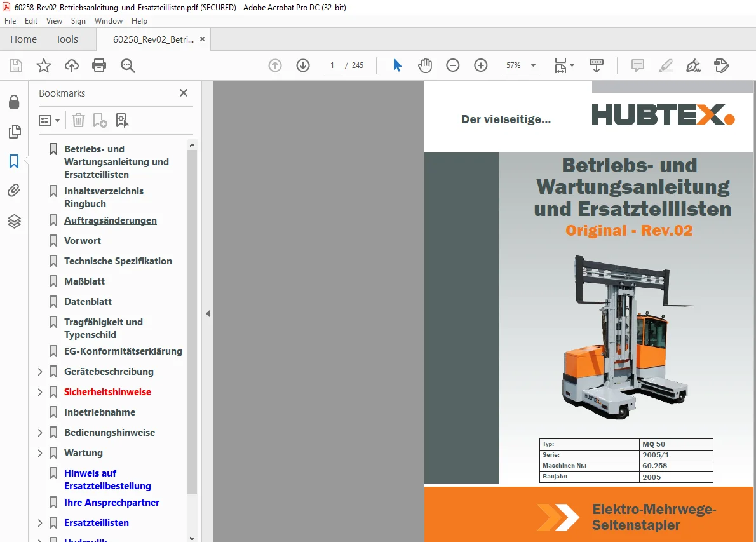This screenshot has height=542, width=756.
Task: Open the security lock panel
Action: [14, 102]
